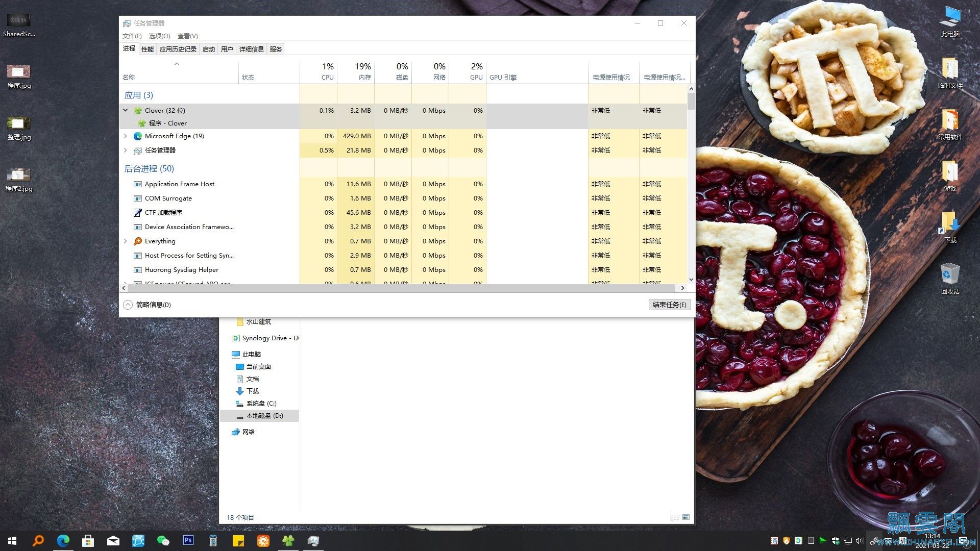
Task: Expand the 任务管理器 process row
Action: [126, 151]
